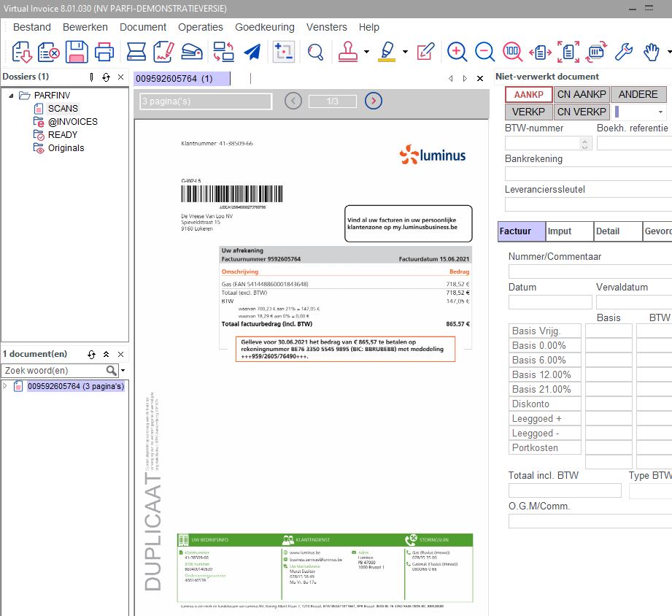Viewport: 672px width, 616px height.
Task: Zoom in with the plus magnifier
Action: tap(457, 52)
